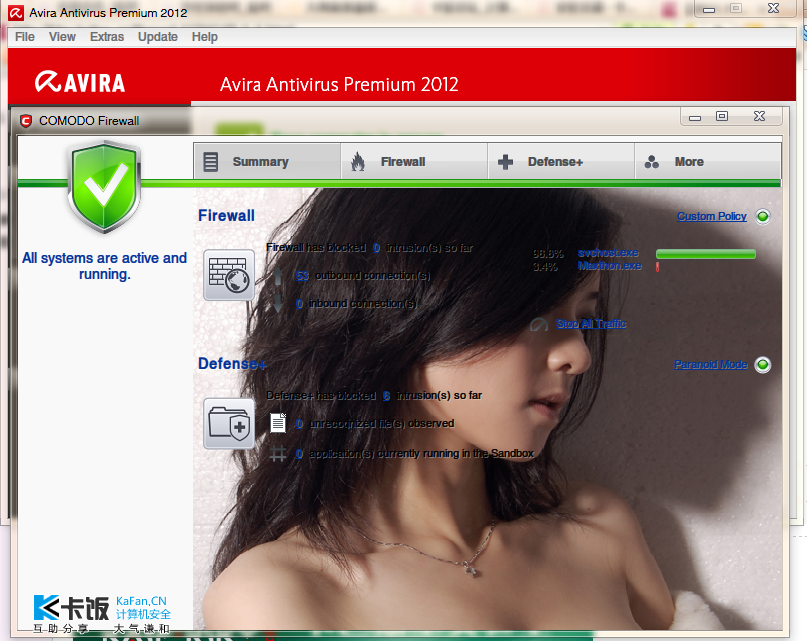The height and width of the screenshot is (641, 807).
Task: Open the Extras menu in Avira
Action: click(x=107, y=37)
